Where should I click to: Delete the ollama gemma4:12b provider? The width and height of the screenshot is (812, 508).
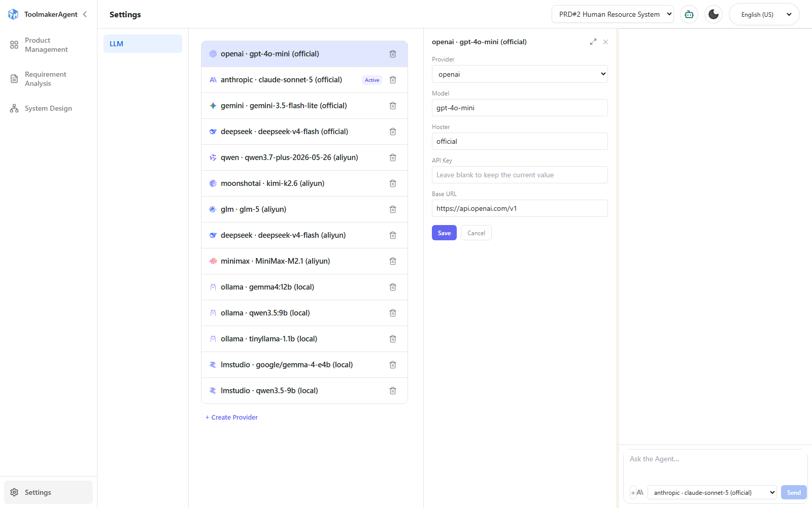click(x=393, y=287)
